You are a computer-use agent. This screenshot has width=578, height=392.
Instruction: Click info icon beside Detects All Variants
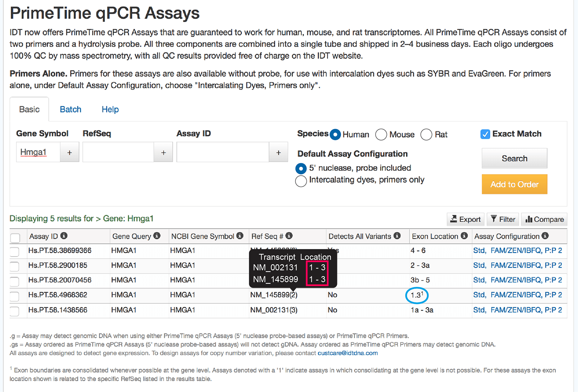(397, 236)
